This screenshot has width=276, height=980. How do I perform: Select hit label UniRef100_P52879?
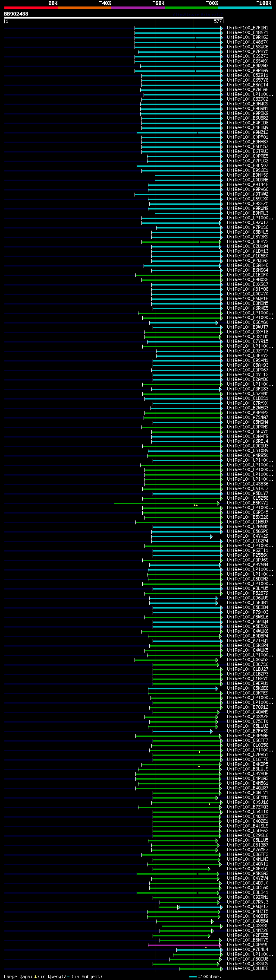pos(248,593)
